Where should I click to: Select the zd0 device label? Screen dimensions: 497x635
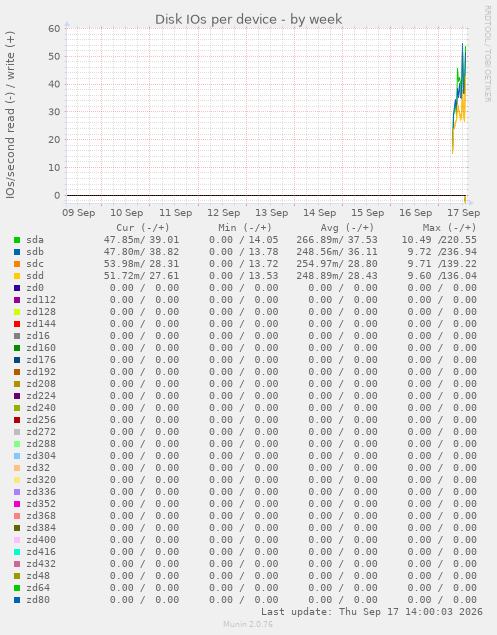(35, 288)
